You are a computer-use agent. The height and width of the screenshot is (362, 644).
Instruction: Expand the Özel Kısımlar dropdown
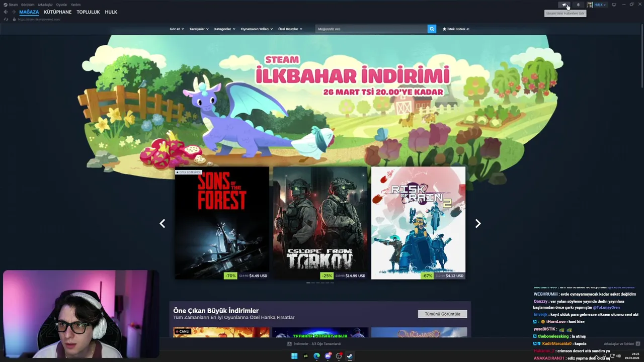pyautogui.click(x=290, y=29)
